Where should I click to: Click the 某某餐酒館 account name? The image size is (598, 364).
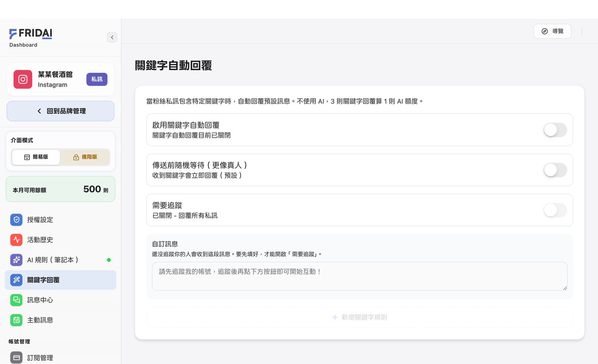55,74
